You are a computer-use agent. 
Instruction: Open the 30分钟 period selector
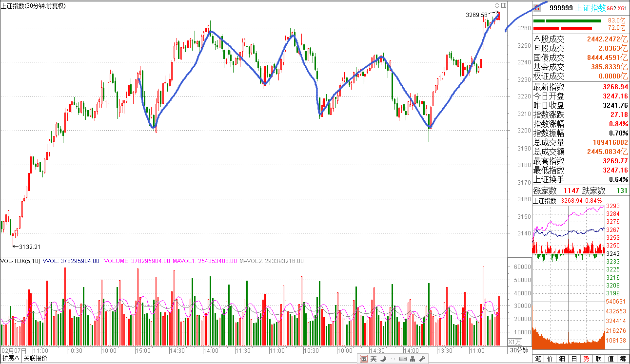(519, 350)
